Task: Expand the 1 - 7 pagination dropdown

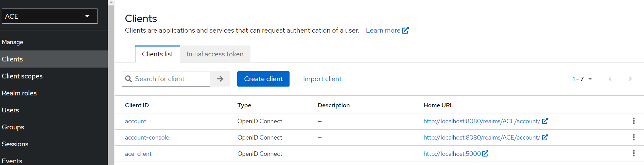Action: tap(582, 79)
